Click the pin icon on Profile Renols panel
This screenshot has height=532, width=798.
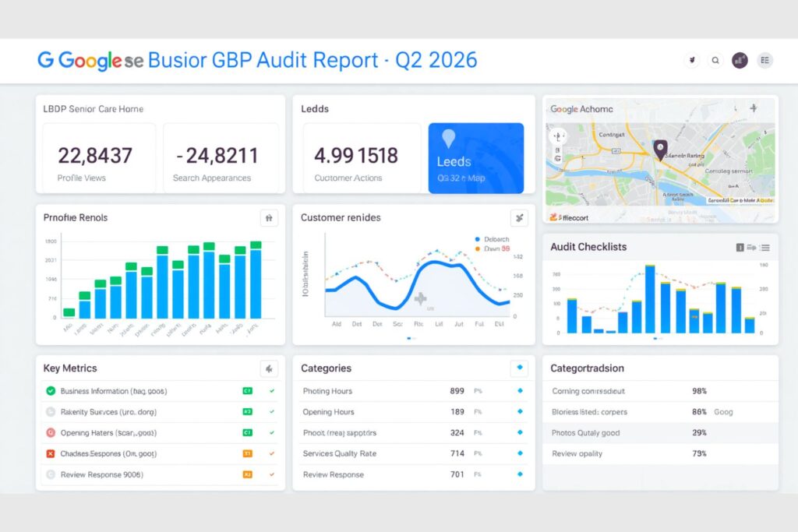(x=269, y=218)
